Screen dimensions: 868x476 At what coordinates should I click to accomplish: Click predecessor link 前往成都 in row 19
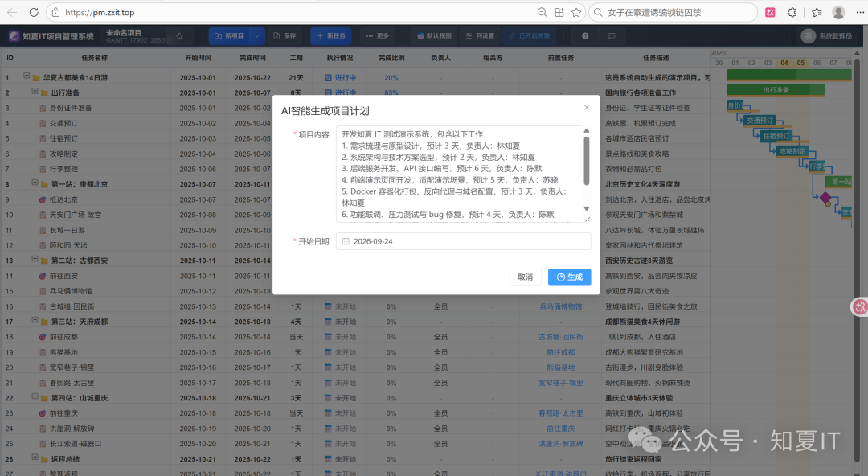pyautogui.click(x=561, y=352)
